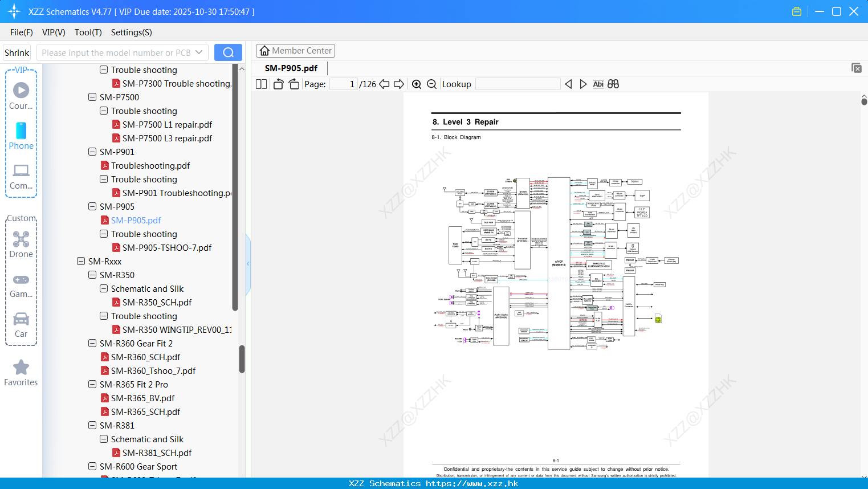The width and height of the screenshot is (868, 489).
Task: Select the Phone category icon
Action: pos(21,136)
